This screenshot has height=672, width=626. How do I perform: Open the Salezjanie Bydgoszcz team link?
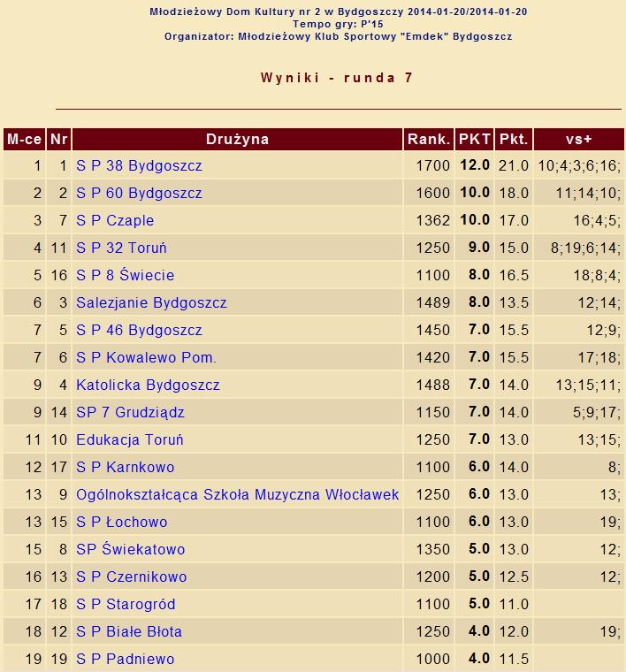(151, 302)
